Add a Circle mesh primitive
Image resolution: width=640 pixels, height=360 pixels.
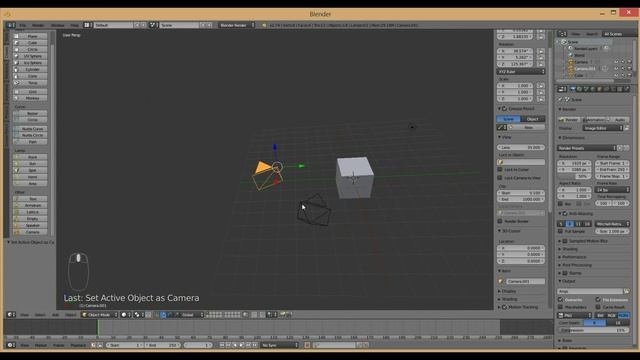point(30,49)
